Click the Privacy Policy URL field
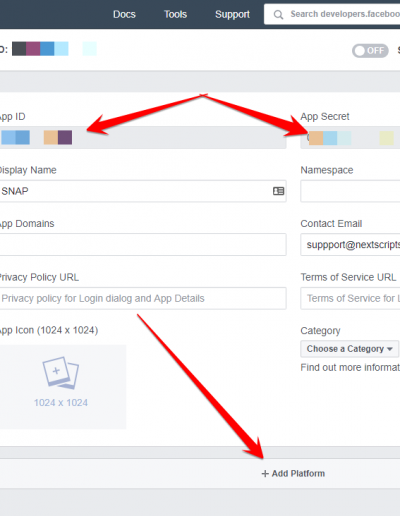Screen dimensions: 400x516 coord(143,298)
